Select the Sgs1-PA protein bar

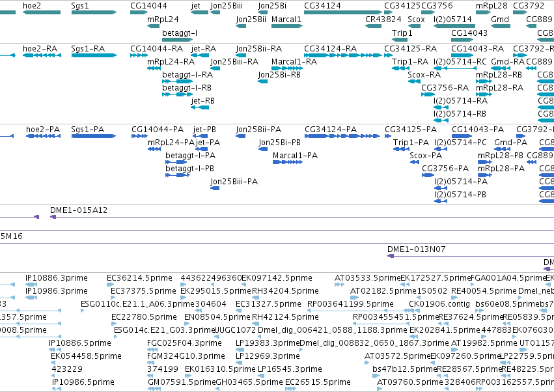click(94, 136)
